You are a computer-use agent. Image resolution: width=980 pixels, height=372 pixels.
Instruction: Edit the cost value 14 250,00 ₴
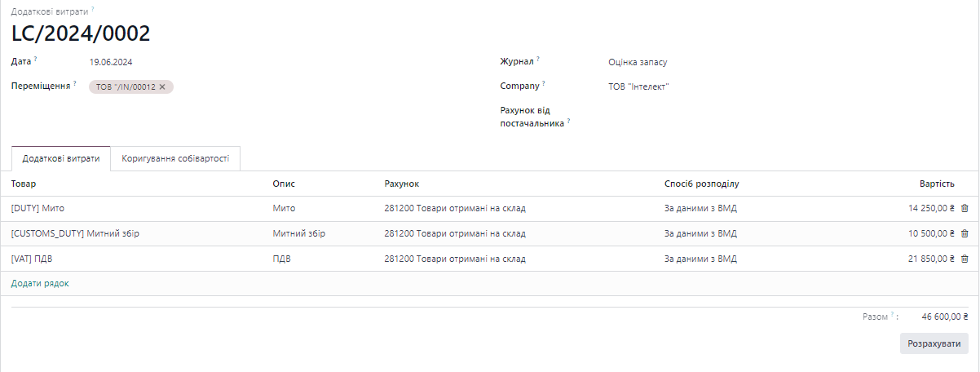(930, 209)
